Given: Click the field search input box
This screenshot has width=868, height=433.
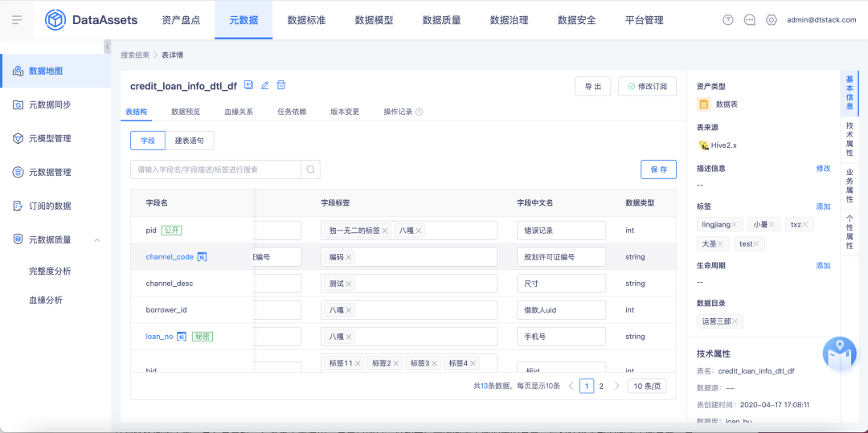Looking at the screenshot, I should (216, 170).
